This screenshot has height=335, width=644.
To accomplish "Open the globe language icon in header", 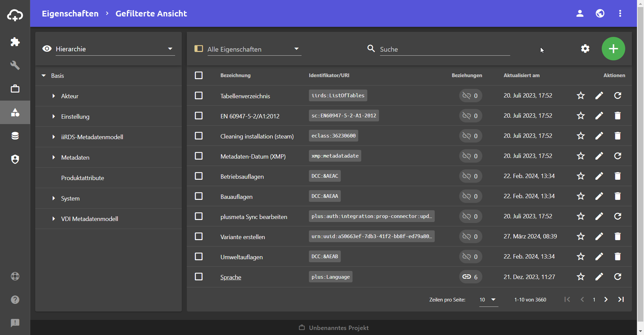I will [600, 13].
